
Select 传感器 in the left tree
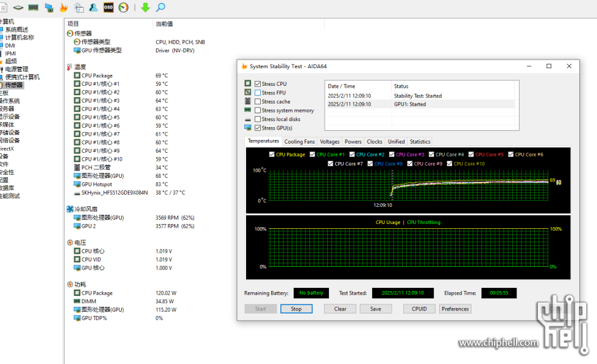(13, 85)
